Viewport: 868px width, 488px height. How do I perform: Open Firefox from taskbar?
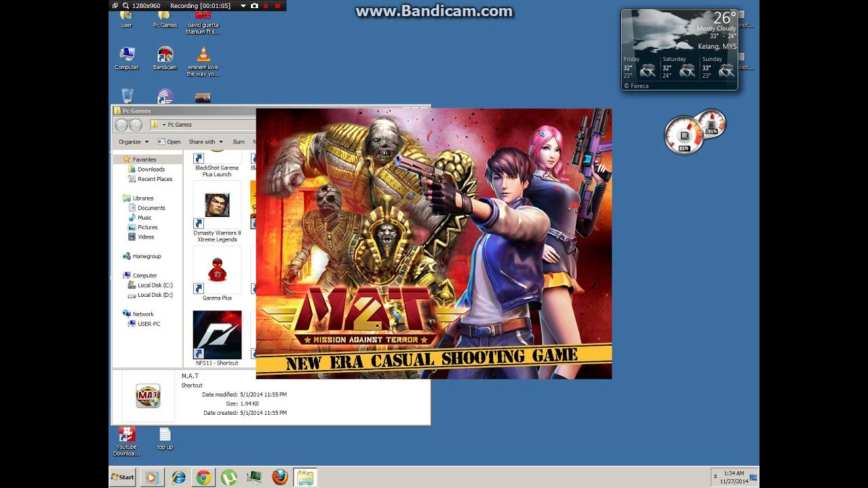coord(279,477)
